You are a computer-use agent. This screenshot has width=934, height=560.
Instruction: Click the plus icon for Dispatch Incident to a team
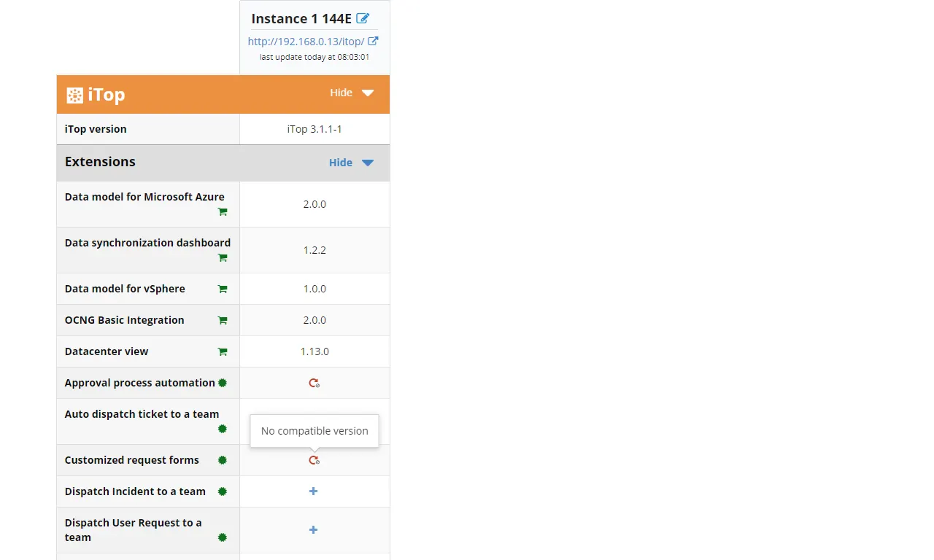click(x=313, y=491)
